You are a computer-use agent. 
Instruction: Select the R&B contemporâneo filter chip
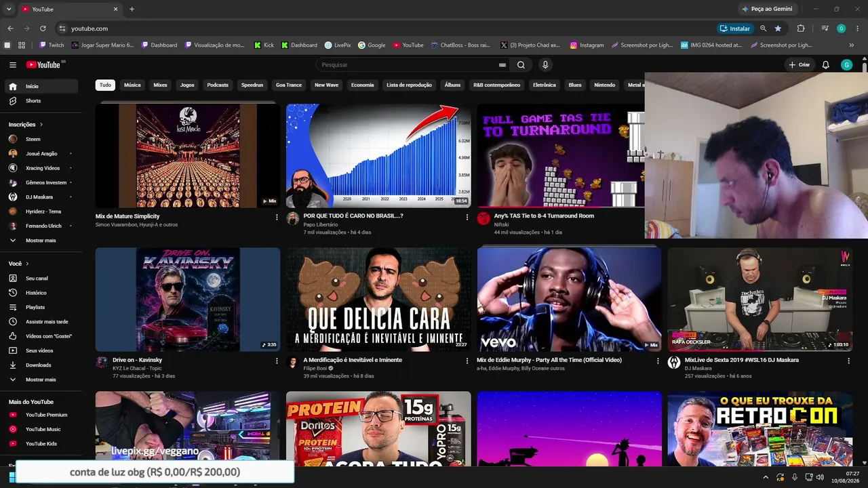point(496,85)
